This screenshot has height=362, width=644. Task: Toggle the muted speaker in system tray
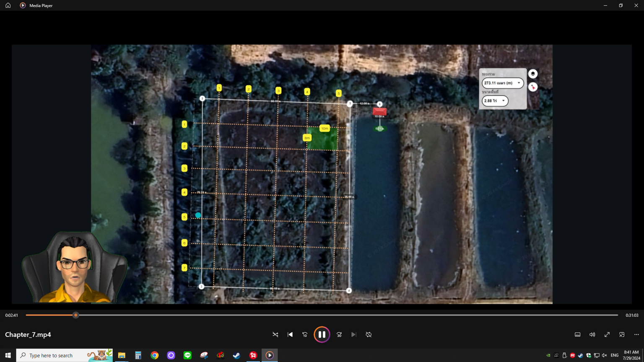(x=604, y=355)
